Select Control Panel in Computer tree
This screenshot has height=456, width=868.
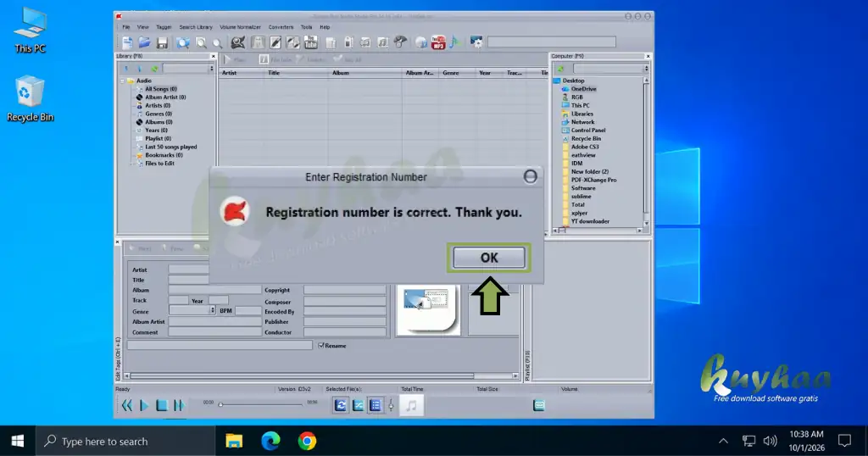click(588, 130)
